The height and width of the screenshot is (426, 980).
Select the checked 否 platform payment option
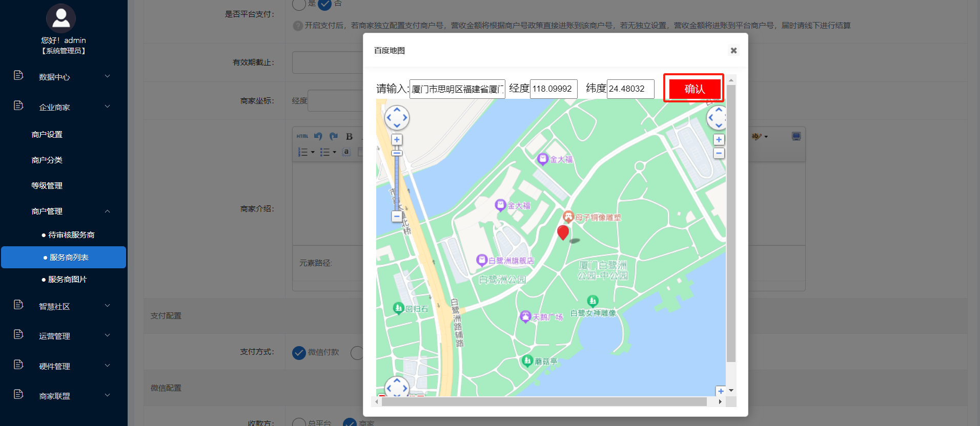click(325, 5)
